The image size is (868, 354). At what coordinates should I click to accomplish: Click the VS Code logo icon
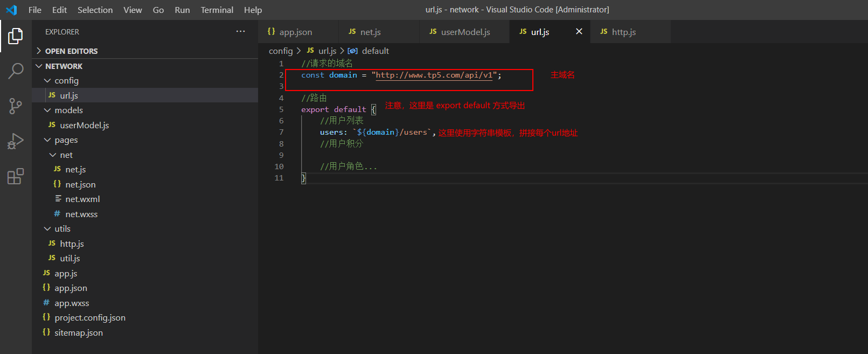point(11,10)
